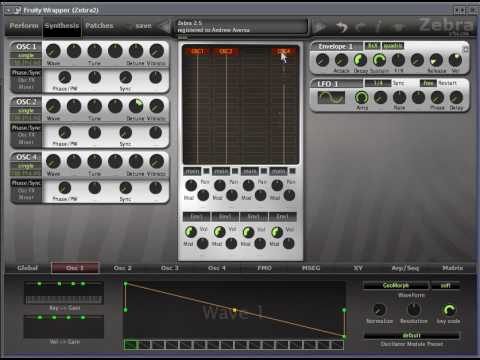The width and height of the screenshot is (480, 360).
Task: Click the center handle on the Wave 1 curve
Action: (x=234, y=310)
